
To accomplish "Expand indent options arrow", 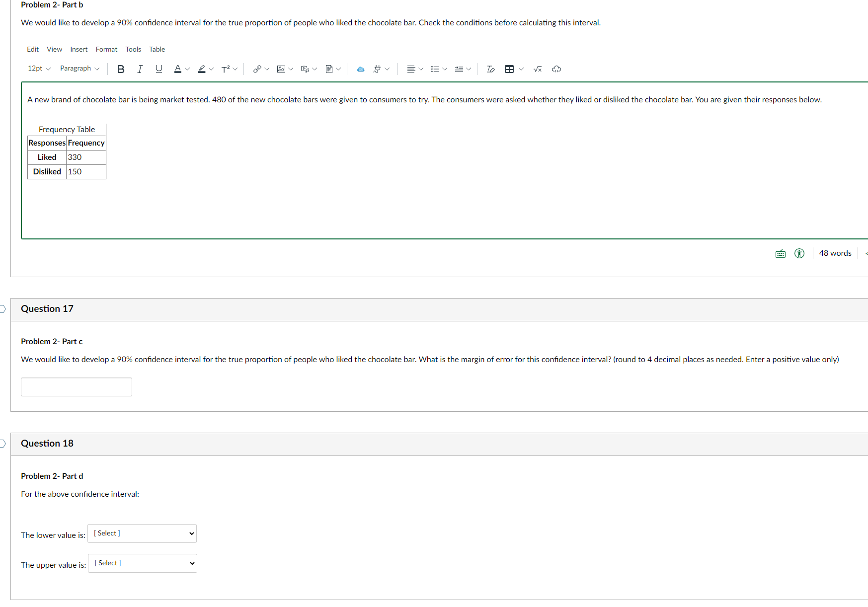I will (469, 69).
